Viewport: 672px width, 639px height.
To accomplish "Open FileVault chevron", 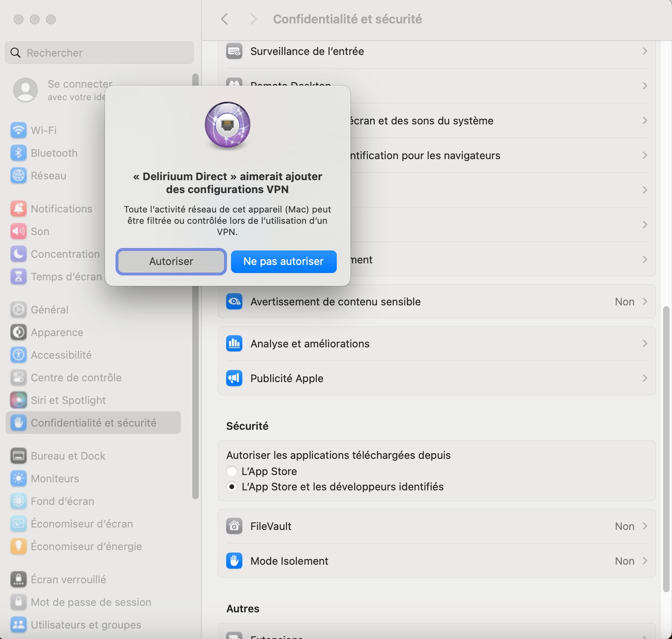I will (645, 526).
